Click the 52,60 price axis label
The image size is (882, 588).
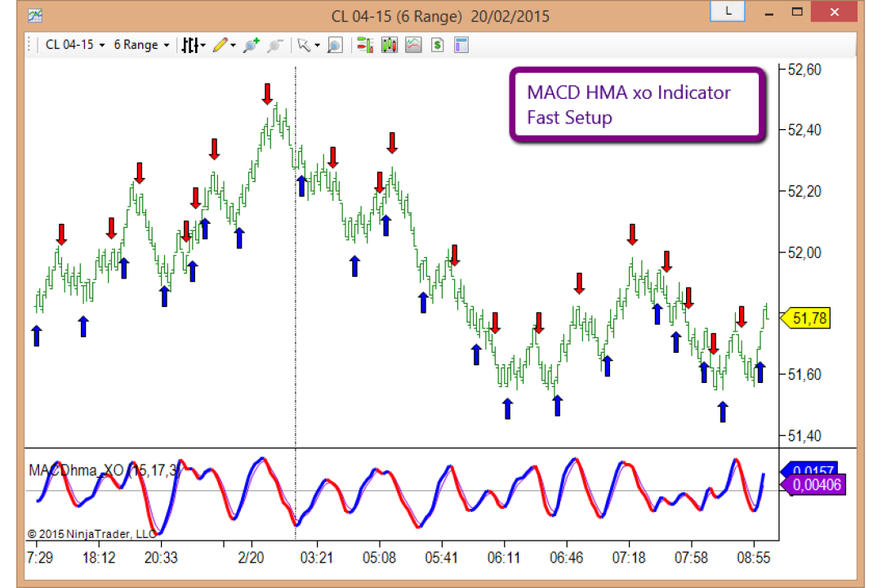point(804,69)
